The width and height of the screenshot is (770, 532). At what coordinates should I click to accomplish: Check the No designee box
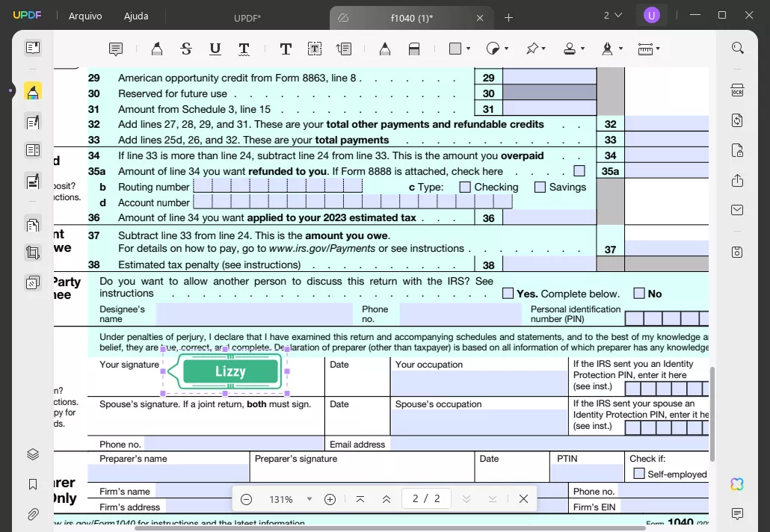(639, 294)
